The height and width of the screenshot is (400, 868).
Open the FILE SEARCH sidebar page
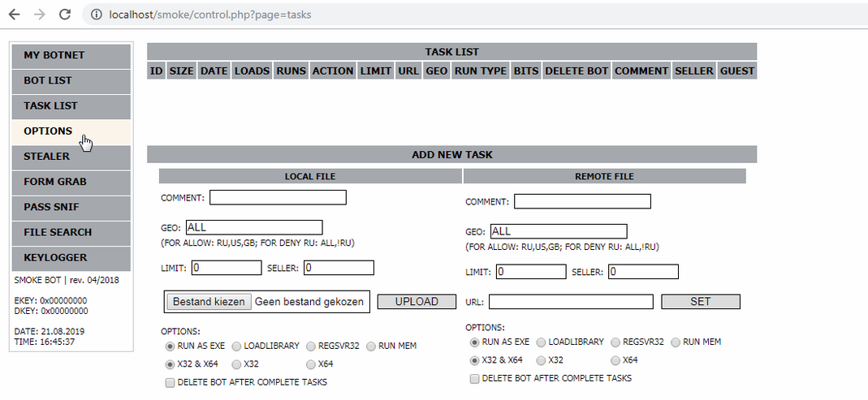[71, 232]
